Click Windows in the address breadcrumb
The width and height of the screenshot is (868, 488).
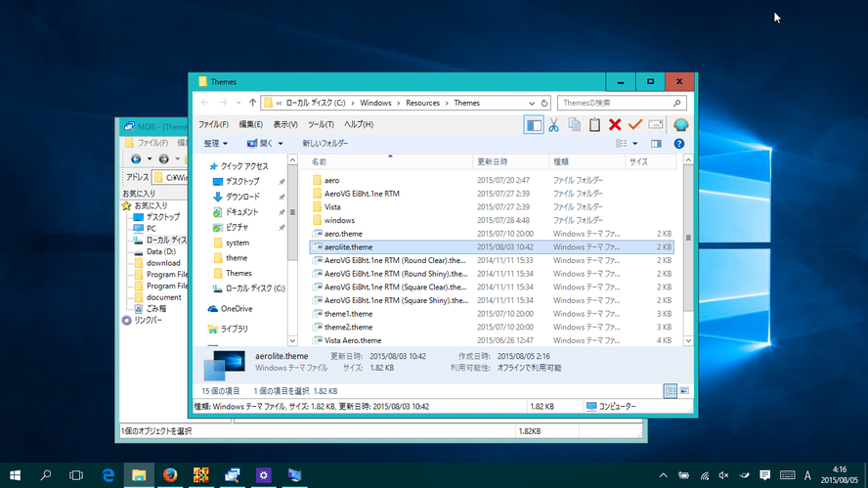pos(375,103)
